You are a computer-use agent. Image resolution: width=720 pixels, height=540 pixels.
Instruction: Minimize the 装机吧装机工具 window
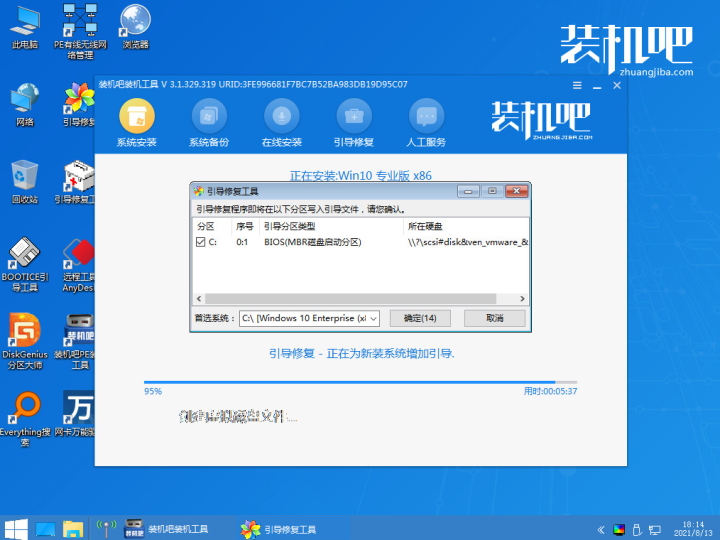pos(597,86)
